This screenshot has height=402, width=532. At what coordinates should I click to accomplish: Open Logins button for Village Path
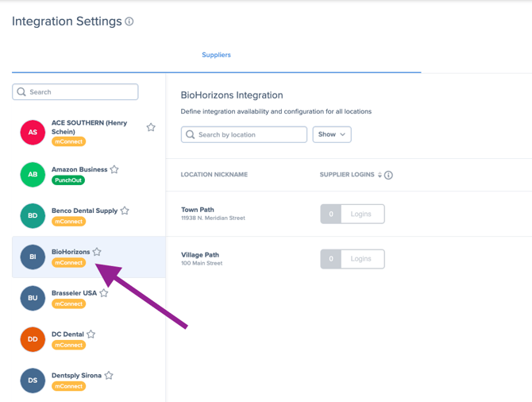point(353,259)
